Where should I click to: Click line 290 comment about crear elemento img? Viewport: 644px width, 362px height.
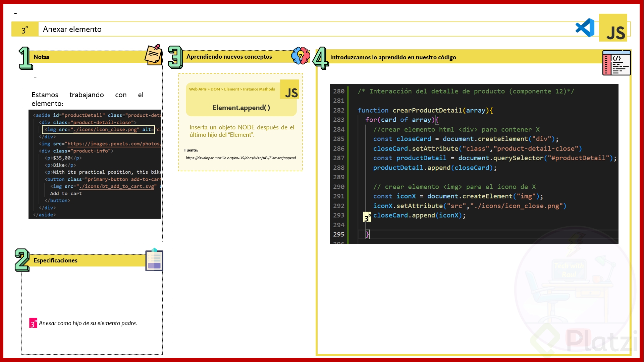(x=454, y=187)
